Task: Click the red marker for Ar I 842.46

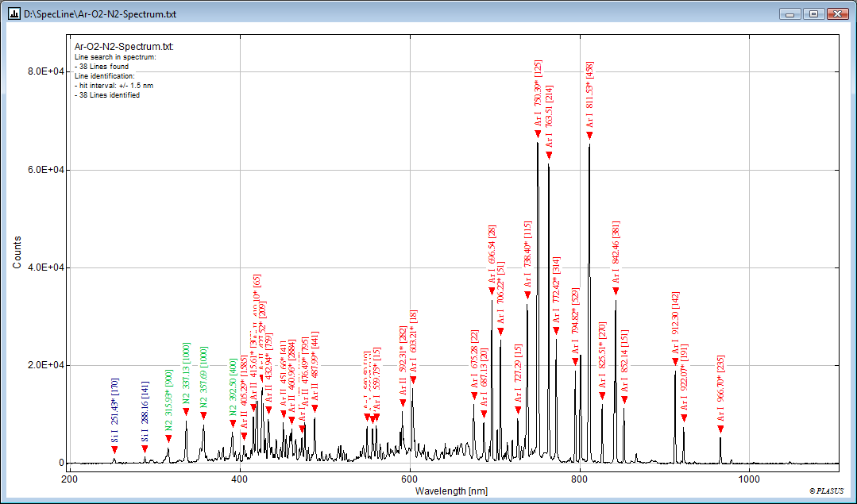Action: tap(616, 291)
